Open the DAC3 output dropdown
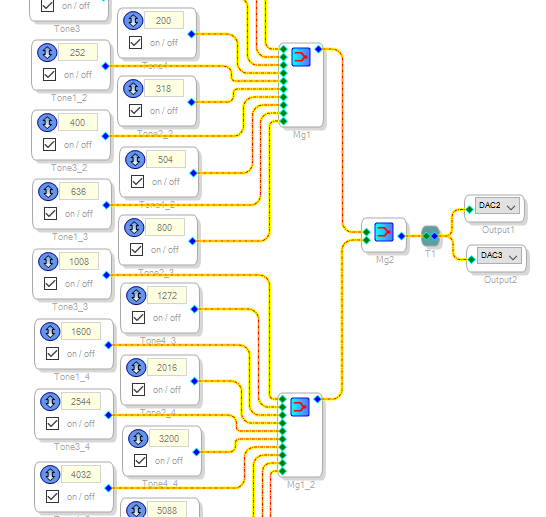546x517 pixels. pyautogui.click(x=499, y=256)
